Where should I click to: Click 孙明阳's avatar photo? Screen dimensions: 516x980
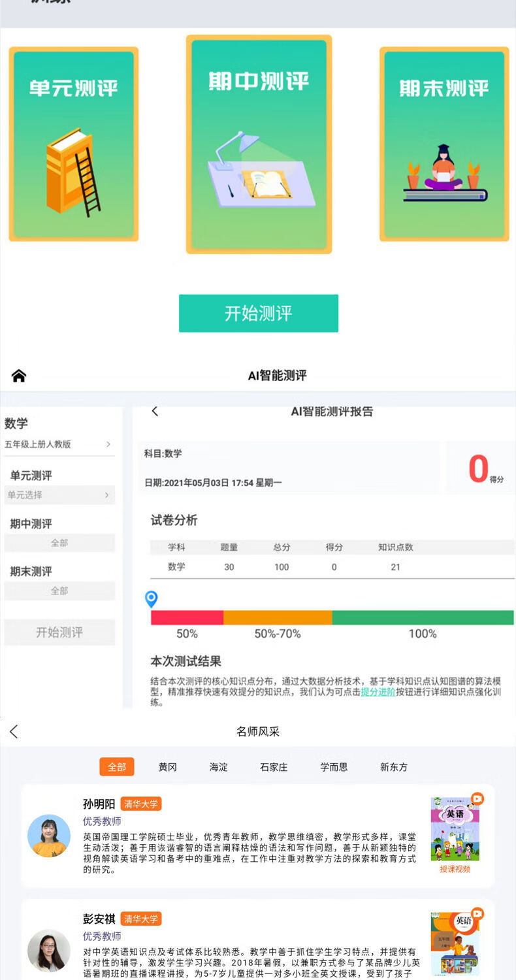tap(49, 836)
